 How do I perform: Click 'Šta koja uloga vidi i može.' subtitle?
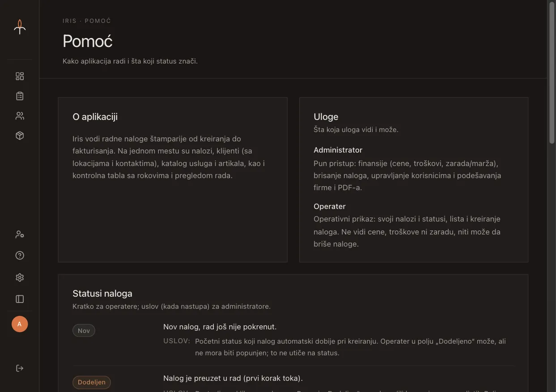point(356,130)
